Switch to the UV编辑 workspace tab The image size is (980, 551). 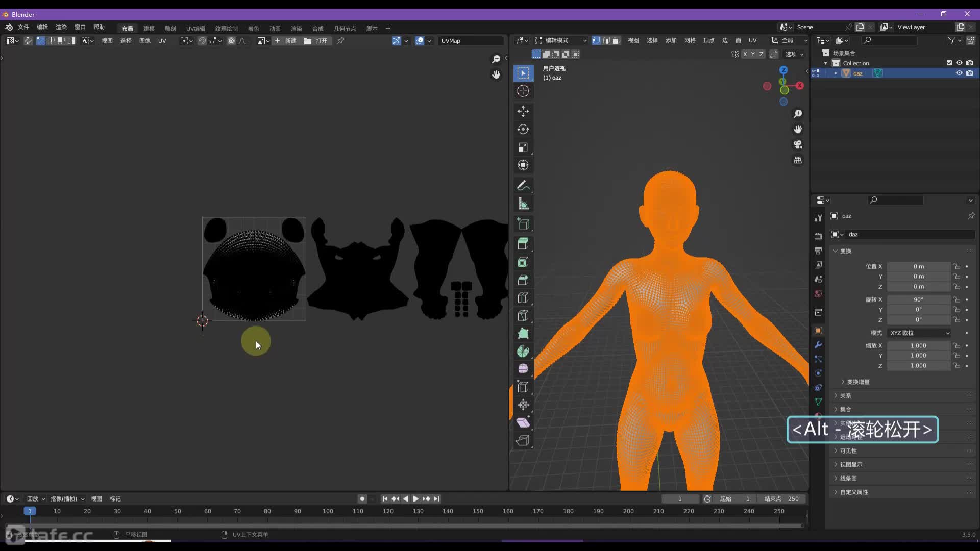click(x=195, y=28)
